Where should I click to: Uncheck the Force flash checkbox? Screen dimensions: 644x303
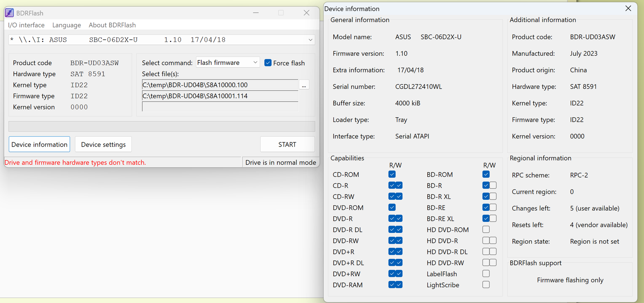coord(268,63)
